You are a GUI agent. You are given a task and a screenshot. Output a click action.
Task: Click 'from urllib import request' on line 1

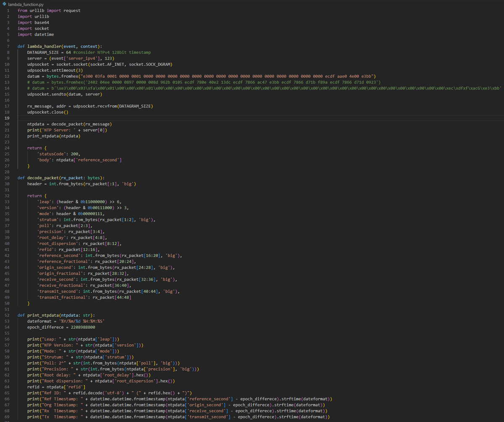[49, 10]
